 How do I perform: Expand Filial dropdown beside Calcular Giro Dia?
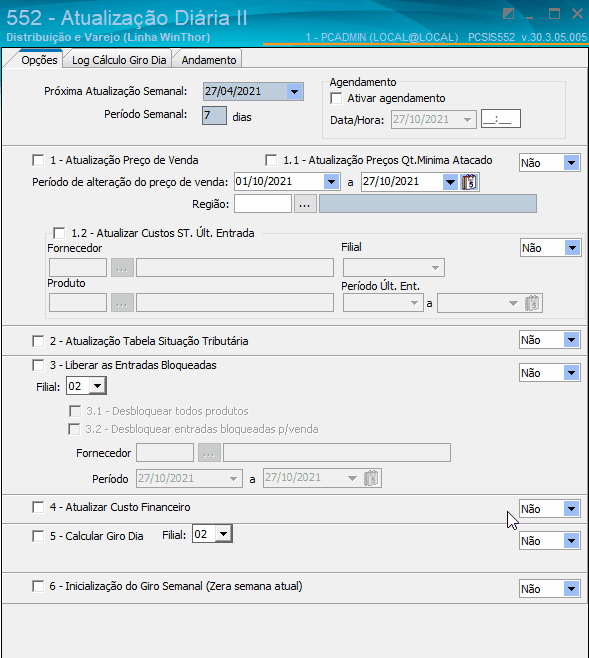[x=224, y=534]
